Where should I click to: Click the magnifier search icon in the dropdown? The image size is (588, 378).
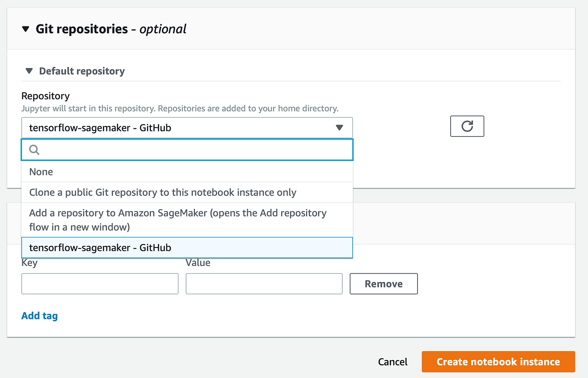[34, 150]
